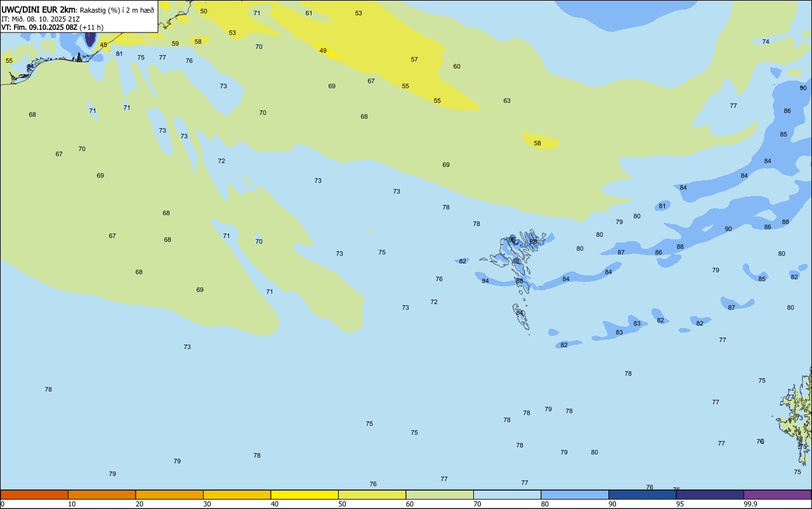Click the '20' legend tick label

[140, 504]
